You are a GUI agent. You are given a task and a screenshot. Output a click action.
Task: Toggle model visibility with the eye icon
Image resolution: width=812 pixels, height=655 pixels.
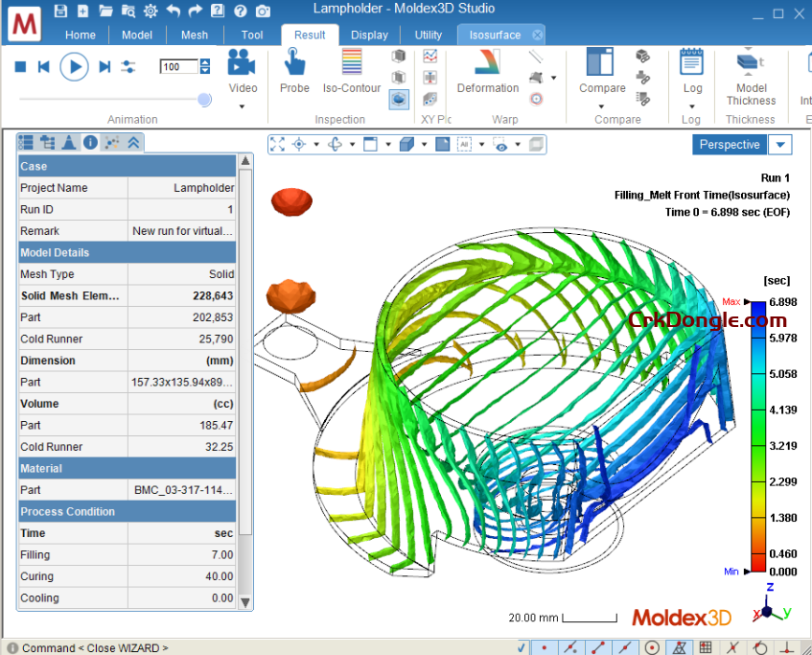point(503,144)
